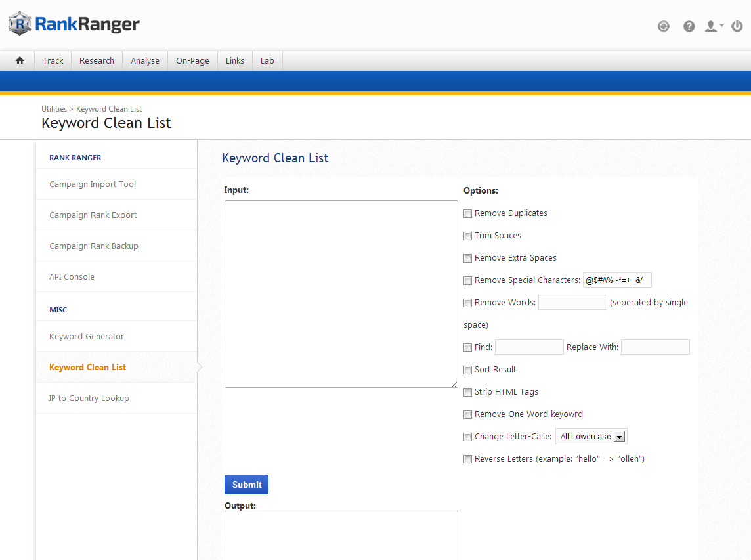Open the Track menu
The height and width of the screenshot is (560, 751).
click(x=53, y=60)
